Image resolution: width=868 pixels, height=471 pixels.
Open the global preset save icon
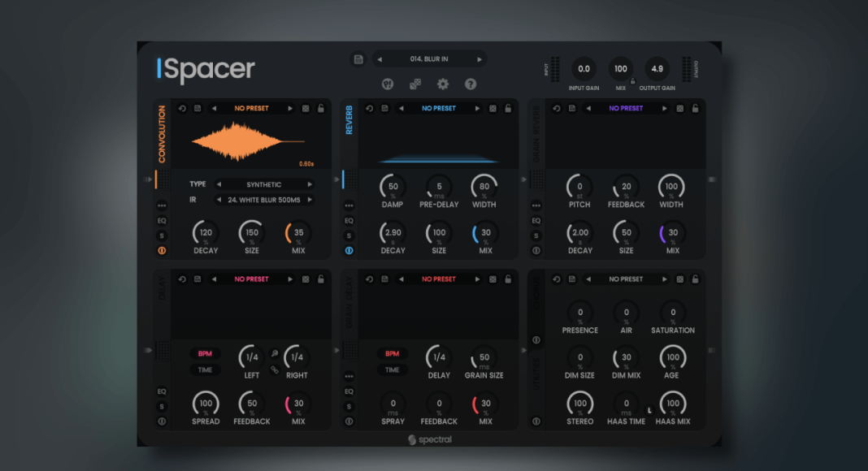[358, 59]
